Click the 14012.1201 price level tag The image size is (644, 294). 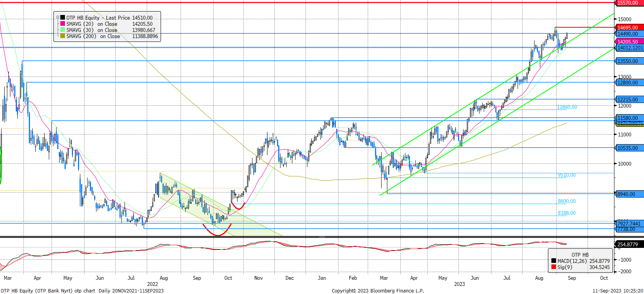coord(629,48)
